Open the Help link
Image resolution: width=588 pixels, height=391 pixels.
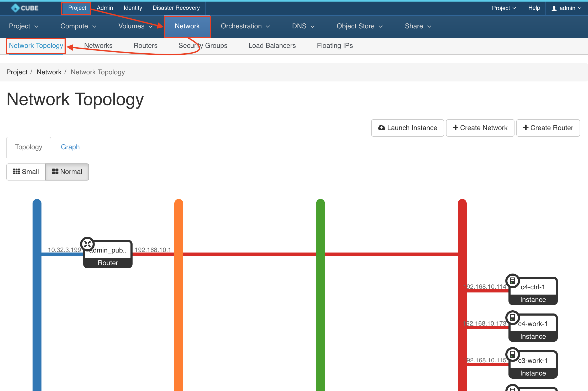[534, 8]
